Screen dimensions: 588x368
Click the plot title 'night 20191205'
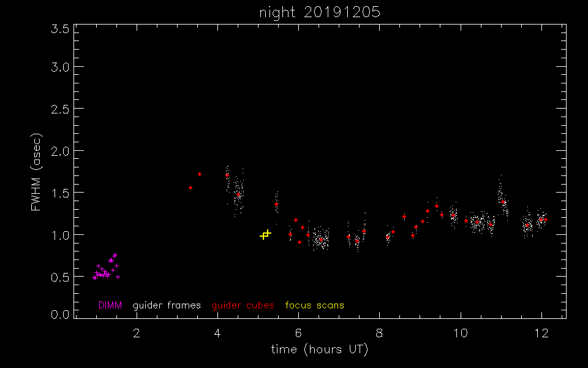(x=320, y=12)
